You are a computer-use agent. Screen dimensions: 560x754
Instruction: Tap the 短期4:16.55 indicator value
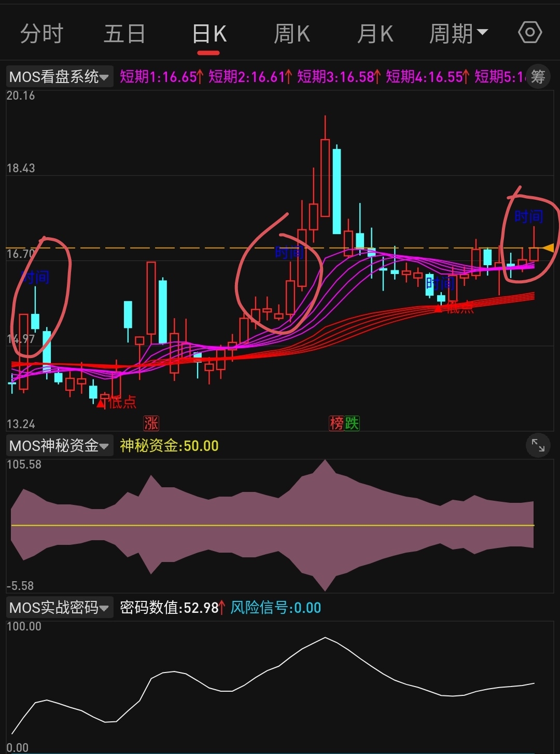point(428,77)
